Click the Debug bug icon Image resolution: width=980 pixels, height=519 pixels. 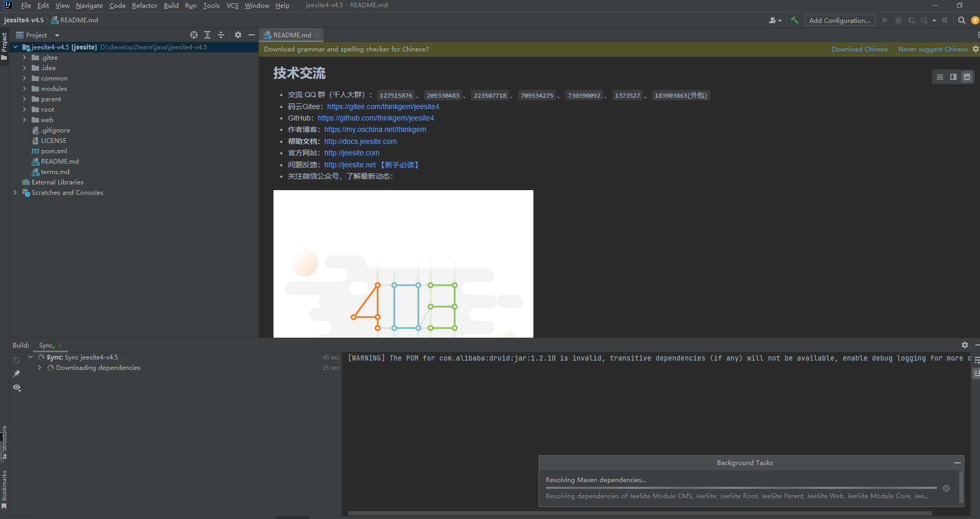pos(898,20)
